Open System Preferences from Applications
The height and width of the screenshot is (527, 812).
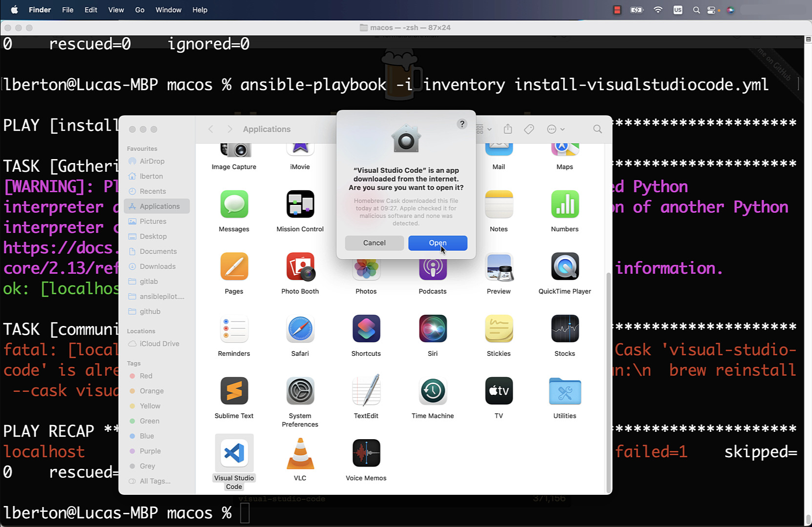pos(300,391)
